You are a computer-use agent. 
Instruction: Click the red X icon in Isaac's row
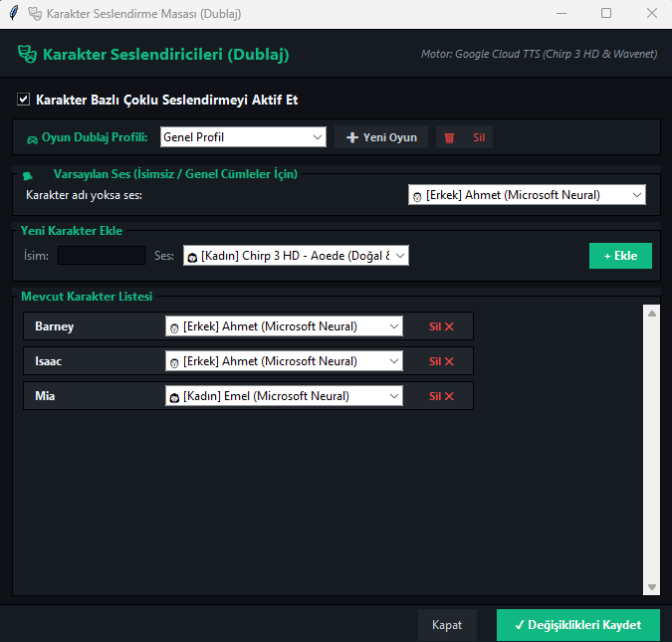tap(449, 361)
